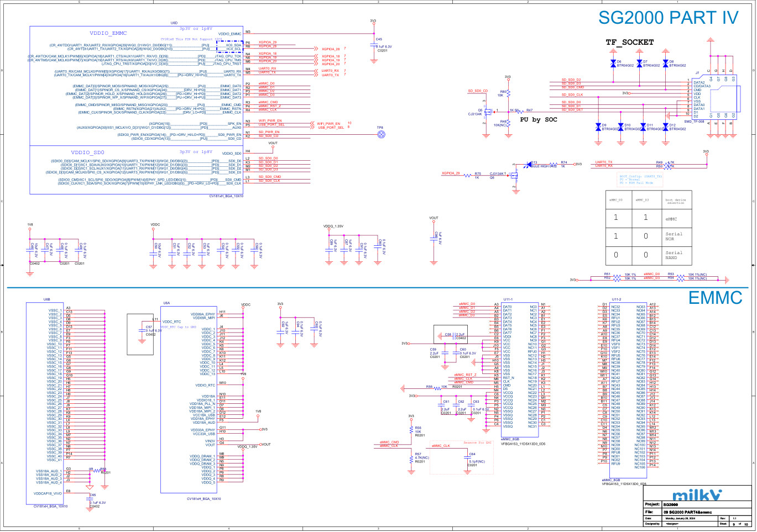The width and height of the screenshot is (757, 532).
Task: Click the TF_SOCKET section label
Action: (x=629, y=42)
